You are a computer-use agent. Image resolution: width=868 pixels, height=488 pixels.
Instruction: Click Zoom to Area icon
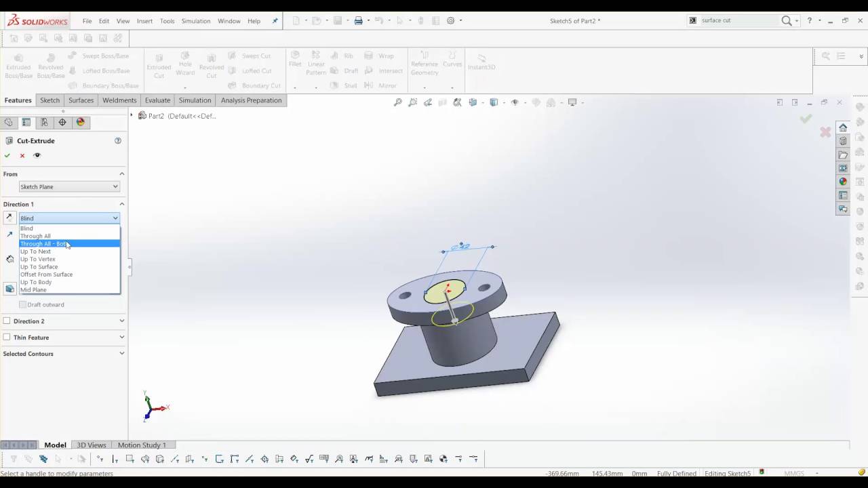tap(413, 102)
